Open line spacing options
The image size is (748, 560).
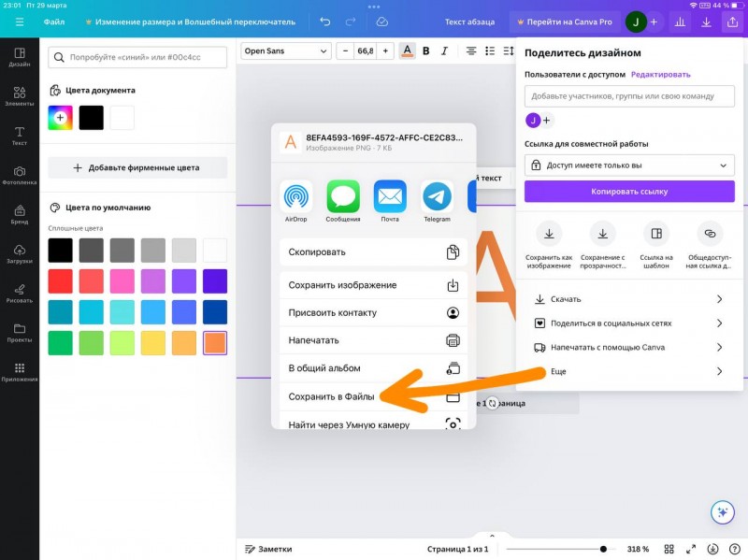point(509,51)
